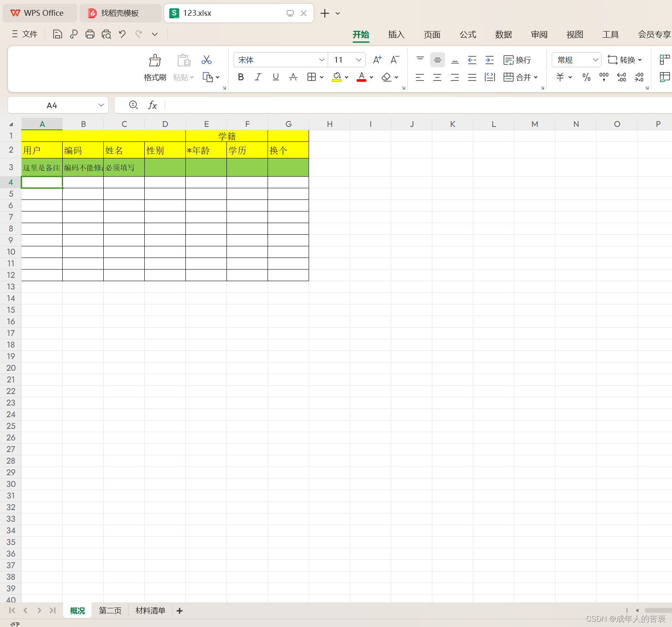Toggle vertical middle alignment

click(438, 60)
